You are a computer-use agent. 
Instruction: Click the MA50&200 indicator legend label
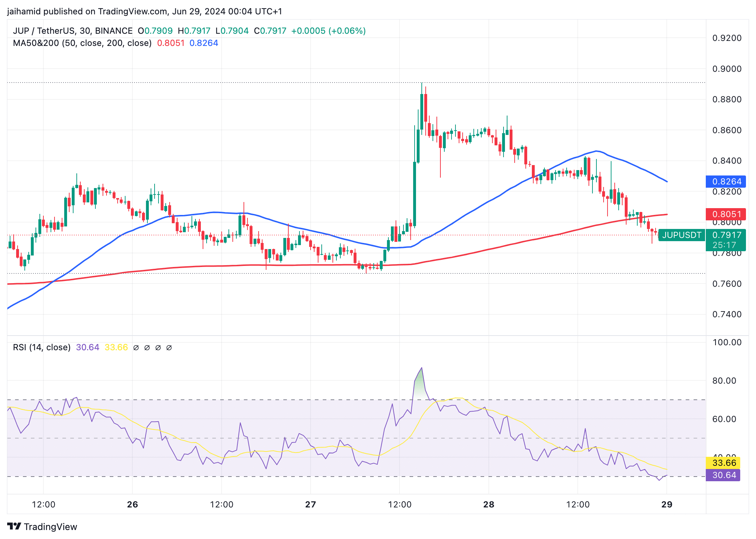[82, 43]
